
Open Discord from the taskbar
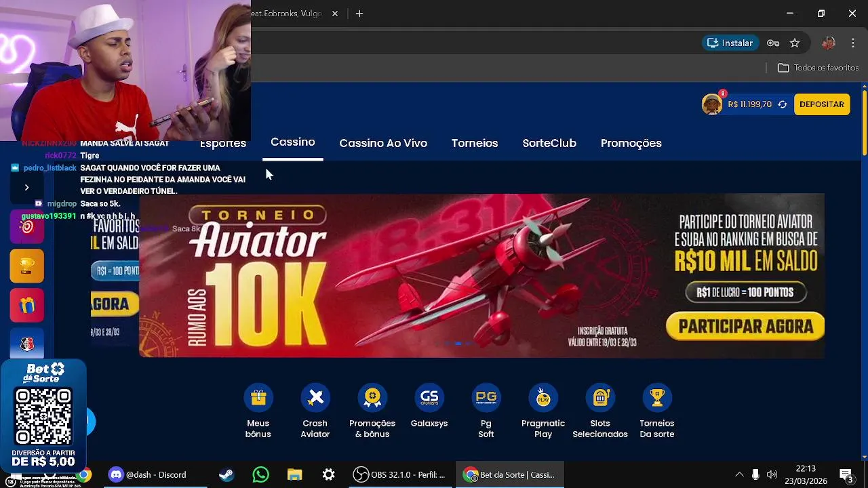[x=147, y=474]
